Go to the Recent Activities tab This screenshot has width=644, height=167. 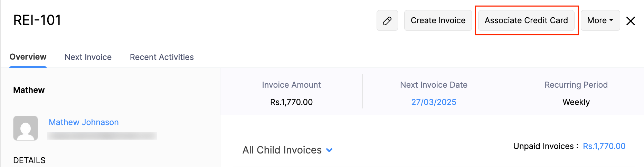[x=162, y=57]
